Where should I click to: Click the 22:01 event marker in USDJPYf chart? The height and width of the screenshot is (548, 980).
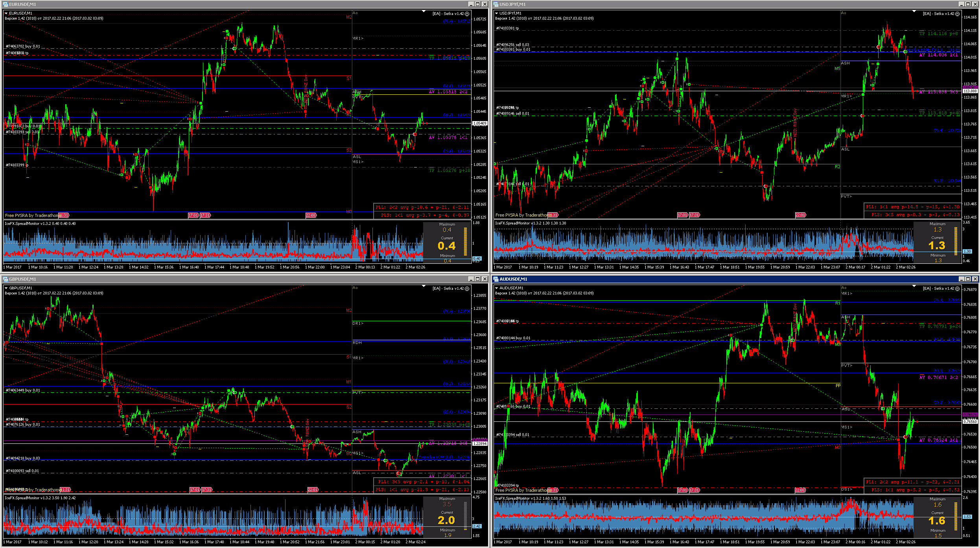[x=800, y=215]
